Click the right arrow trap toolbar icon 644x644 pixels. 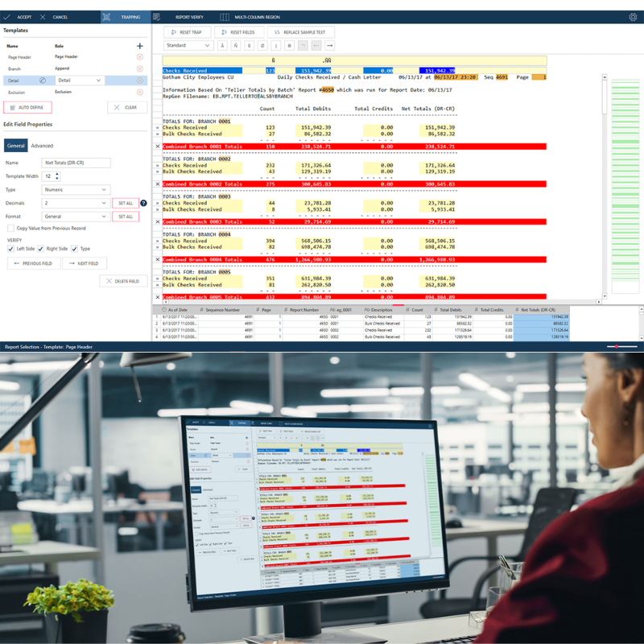coord(329,46)
